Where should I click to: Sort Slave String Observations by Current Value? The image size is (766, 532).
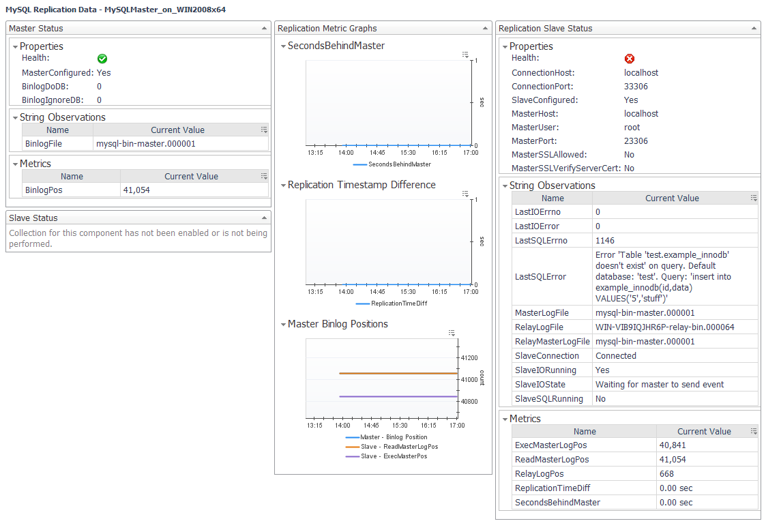(672, 198)
